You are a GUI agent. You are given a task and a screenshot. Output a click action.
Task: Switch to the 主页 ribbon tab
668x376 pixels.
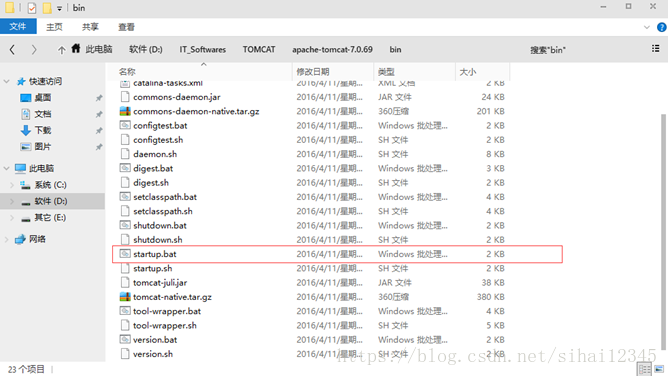point(54,27)
